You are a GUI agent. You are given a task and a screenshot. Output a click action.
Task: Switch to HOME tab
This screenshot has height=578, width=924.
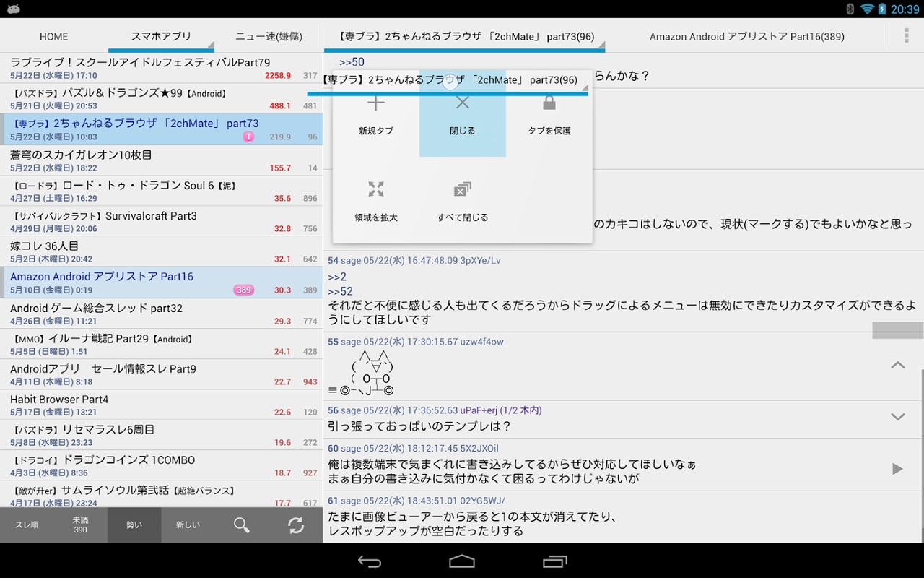coord(54,36)
